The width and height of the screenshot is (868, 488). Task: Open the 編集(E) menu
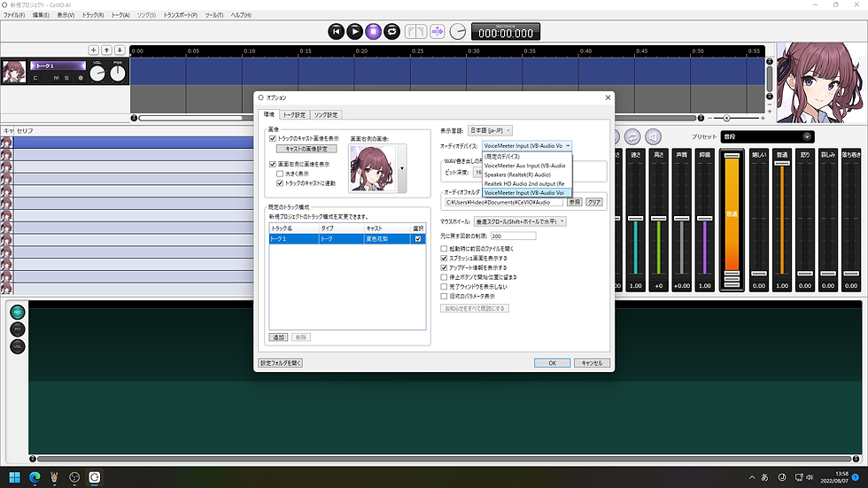pyautogui.click(x=41, y=15)
